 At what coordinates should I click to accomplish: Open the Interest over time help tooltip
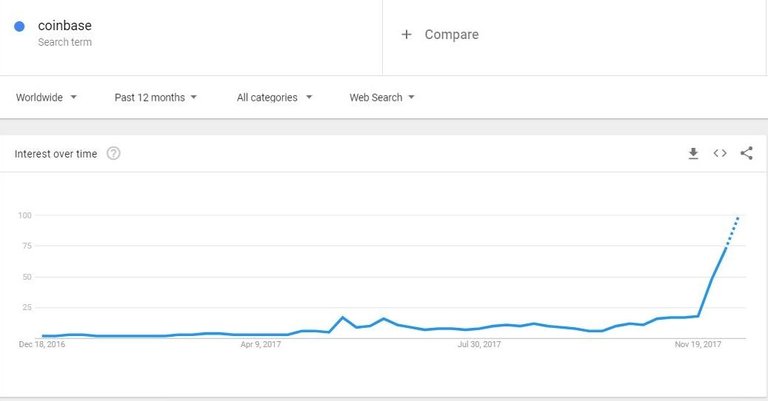pos(113,154)
